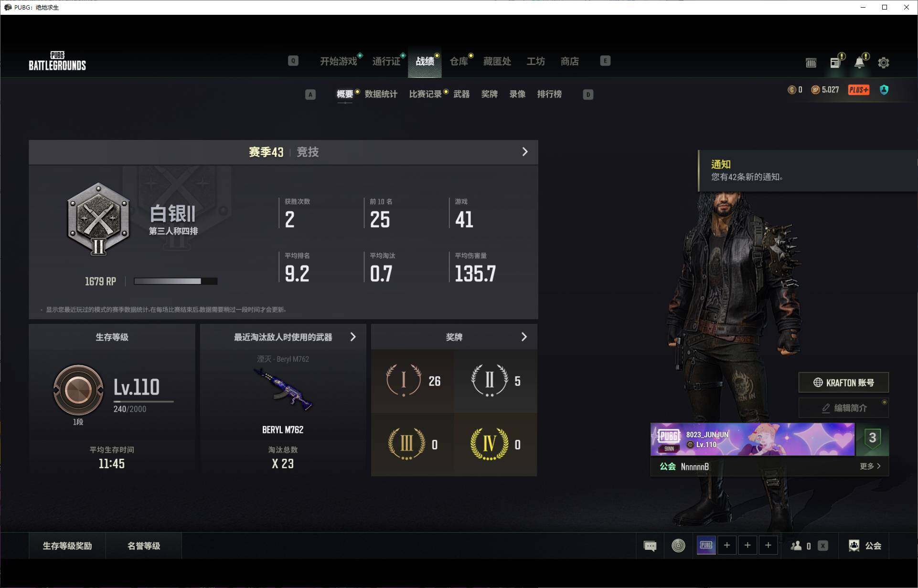The height and width of the screenshot is (588, 918).
Task: Open the 通行证 tab
Action: tap(386, 61)
